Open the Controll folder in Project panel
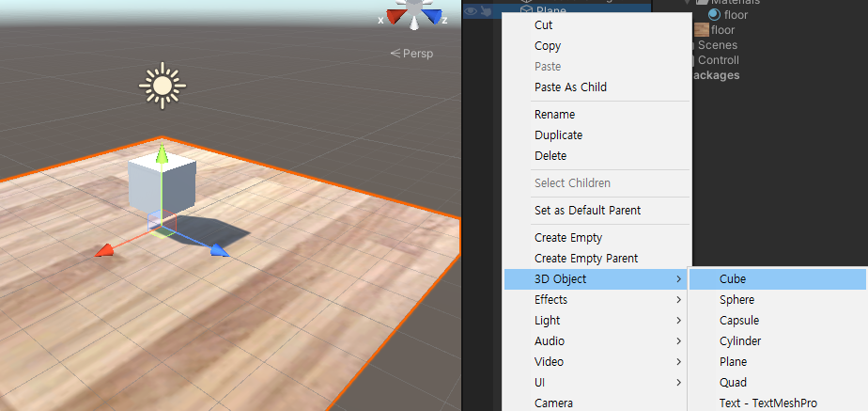Viewport: 868px width, 411px height. pyautogui.click(x=719, y=60)
